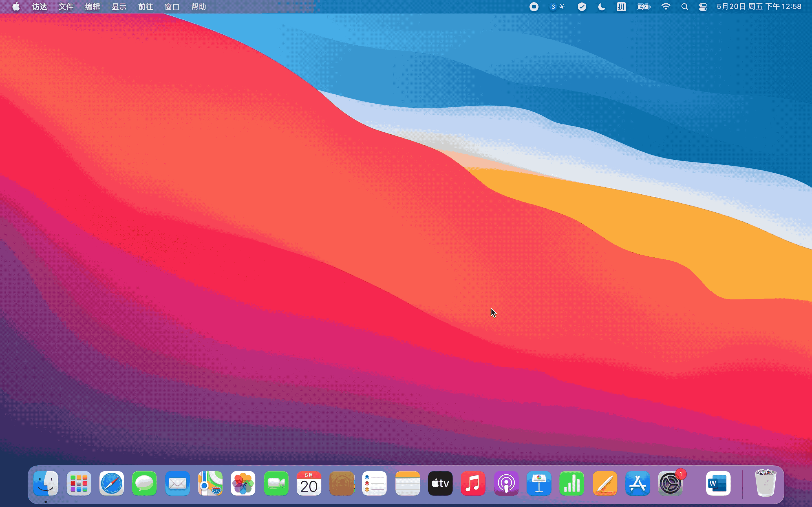Launch Keynote from the Dock
Screen dimensions: 812x507
pyautogui.click(x=539, y=483)
